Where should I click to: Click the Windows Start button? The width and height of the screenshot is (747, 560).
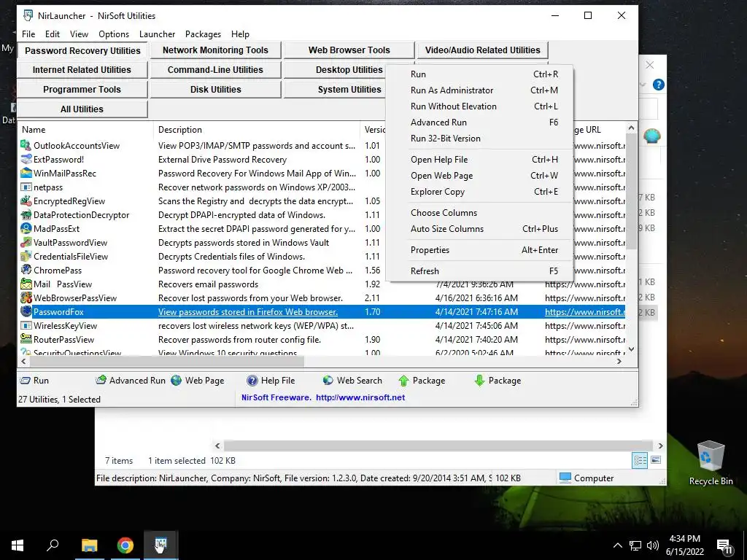point(18,545)
